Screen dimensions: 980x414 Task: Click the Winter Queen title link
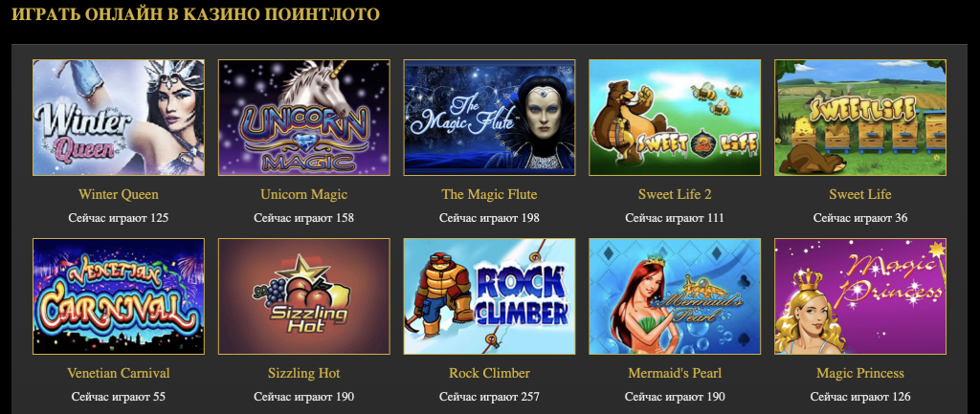[x=119, y=194]
